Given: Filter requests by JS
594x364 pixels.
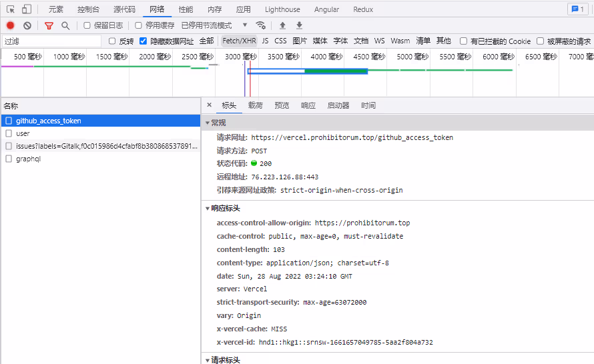Looking at the screenshot, I should click(265, 41).
